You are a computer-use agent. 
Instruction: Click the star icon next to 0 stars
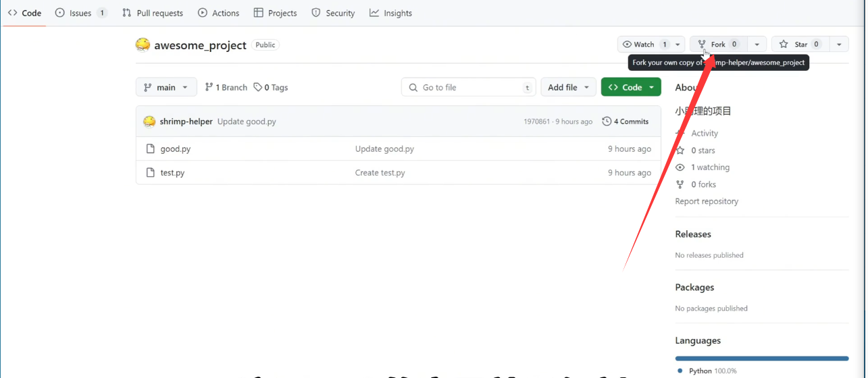pos(680,151)
